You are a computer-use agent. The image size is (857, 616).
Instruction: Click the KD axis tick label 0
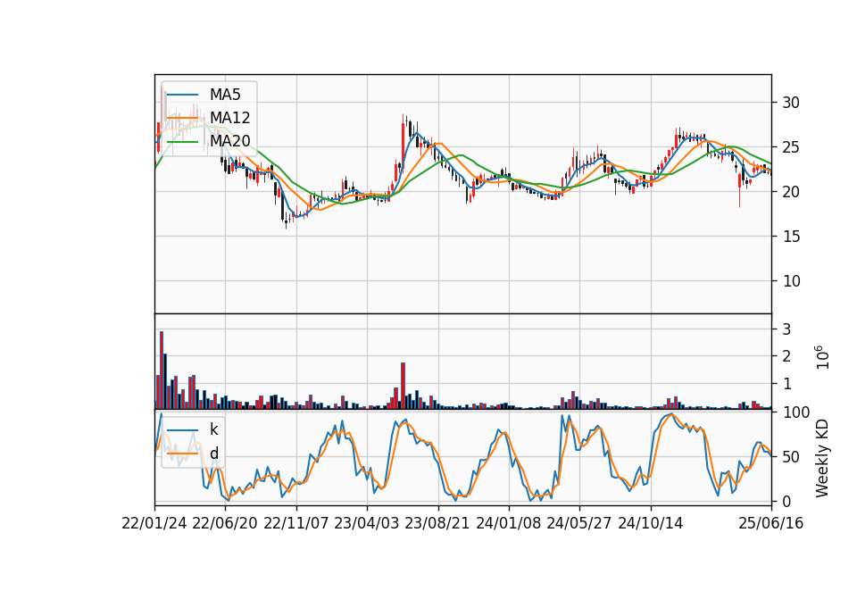(787, 501)
